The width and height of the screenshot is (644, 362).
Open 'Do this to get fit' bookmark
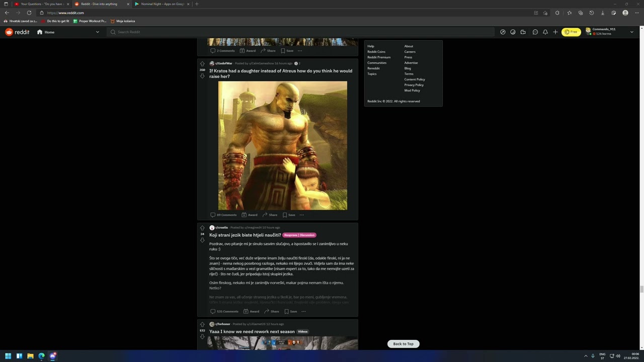point(55,21)
